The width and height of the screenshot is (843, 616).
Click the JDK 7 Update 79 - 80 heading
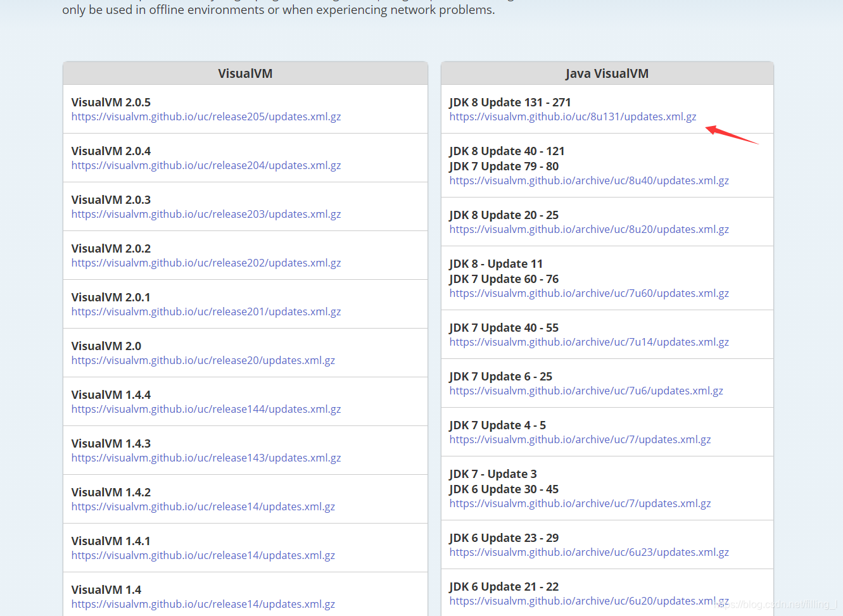504,166
